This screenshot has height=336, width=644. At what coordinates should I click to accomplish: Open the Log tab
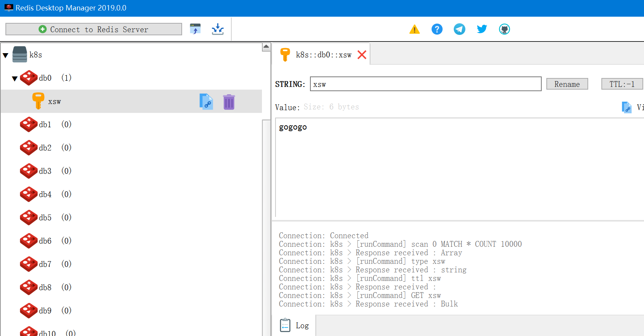click(x=294, y=325)
